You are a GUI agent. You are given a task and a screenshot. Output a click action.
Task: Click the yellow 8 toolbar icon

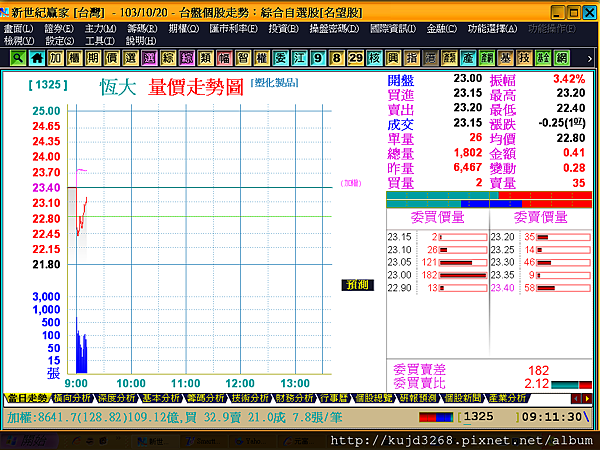[337, 58]
